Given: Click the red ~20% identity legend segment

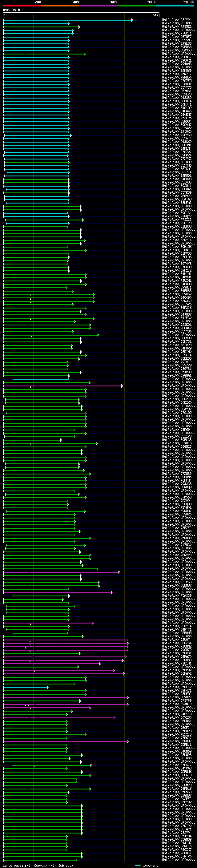Looking at the screenshot, I should pyautogui.click(x=22, y=6).
